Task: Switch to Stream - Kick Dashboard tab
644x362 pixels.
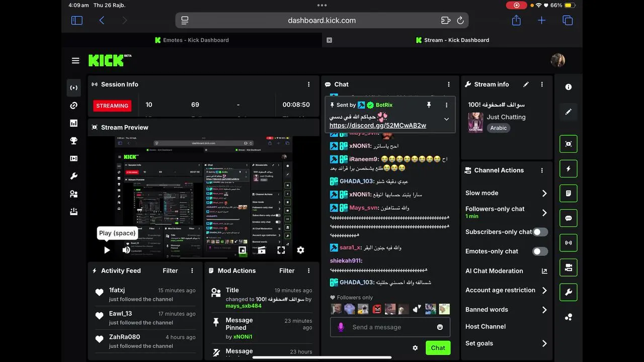Action: click(x=452, y=40)
